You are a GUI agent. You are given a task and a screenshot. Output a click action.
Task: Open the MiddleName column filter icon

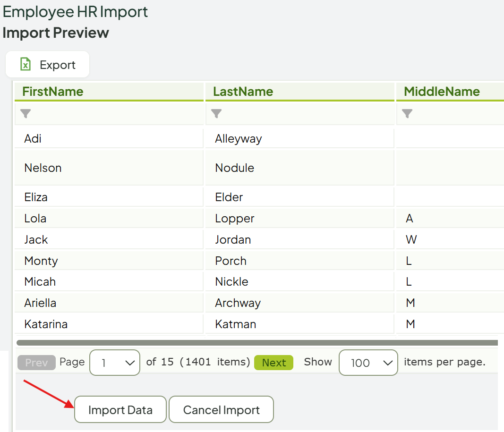tap(407, 113)
